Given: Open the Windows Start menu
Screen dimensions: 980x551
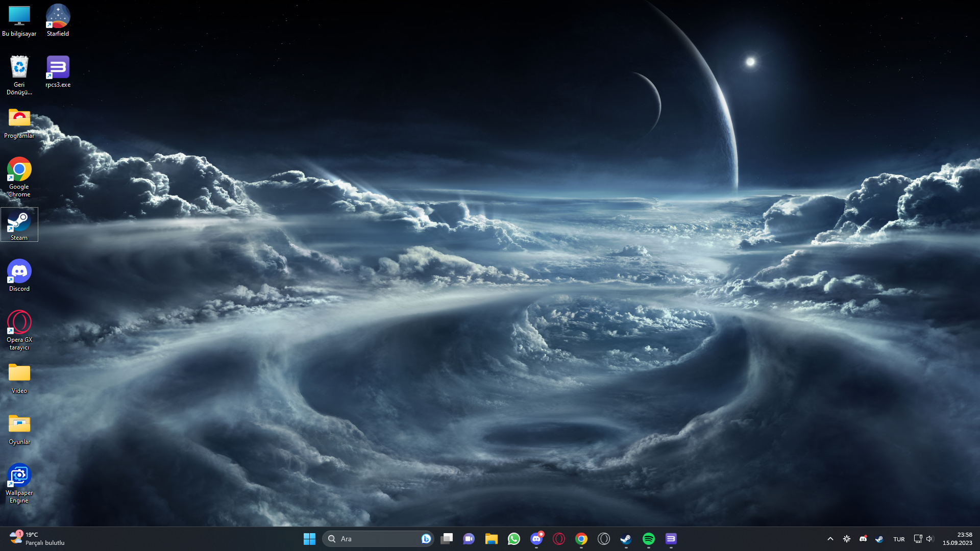Looking at the screenshot, I should click(309, 539).
